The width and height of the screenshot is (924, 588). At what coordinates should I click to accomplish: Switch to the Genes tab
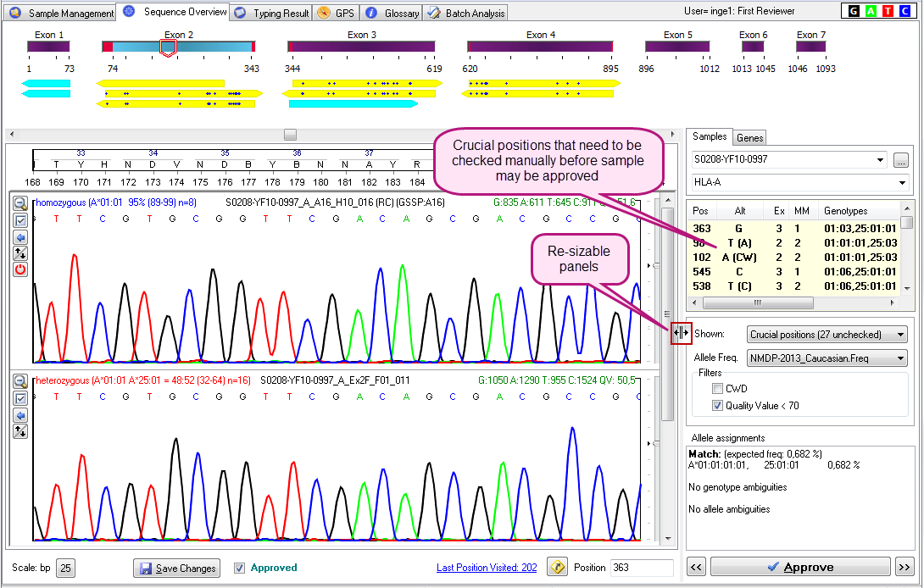click(749, 138)
